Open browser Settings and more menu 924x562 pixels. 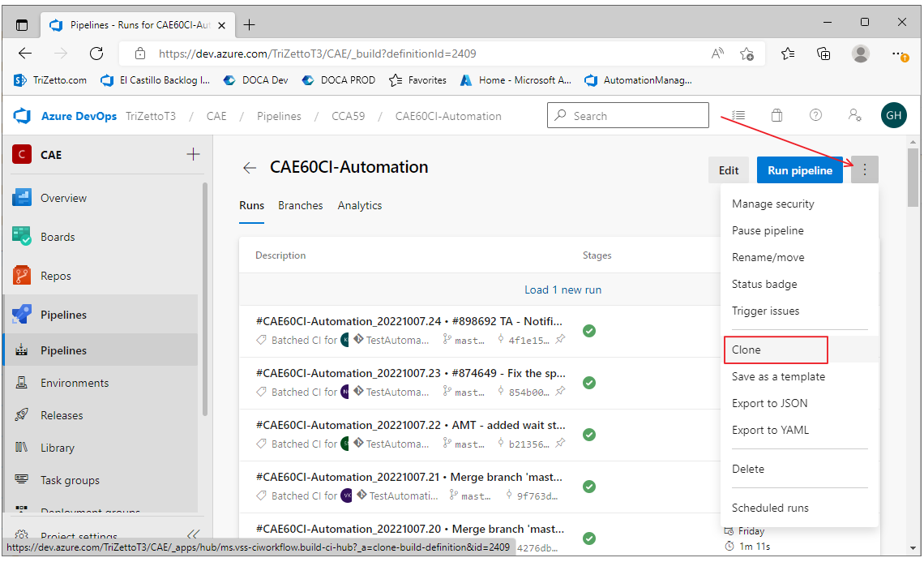[899, 54]
